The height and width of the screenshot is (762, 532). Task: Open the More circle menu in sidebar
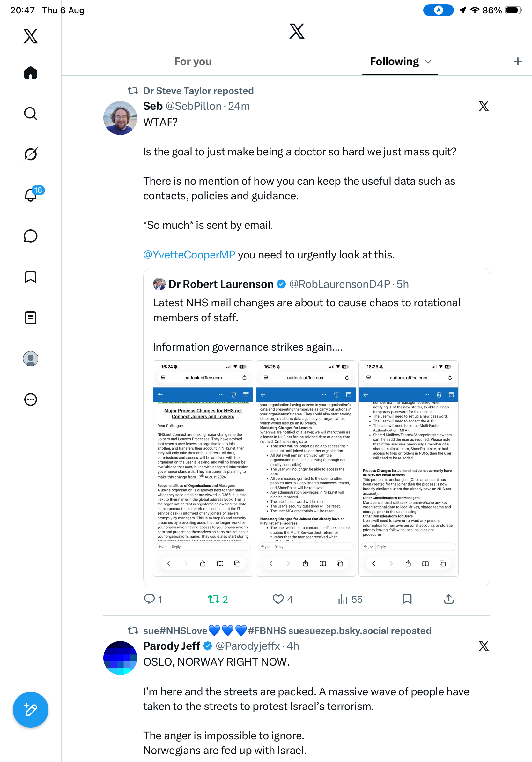(31, 399)
